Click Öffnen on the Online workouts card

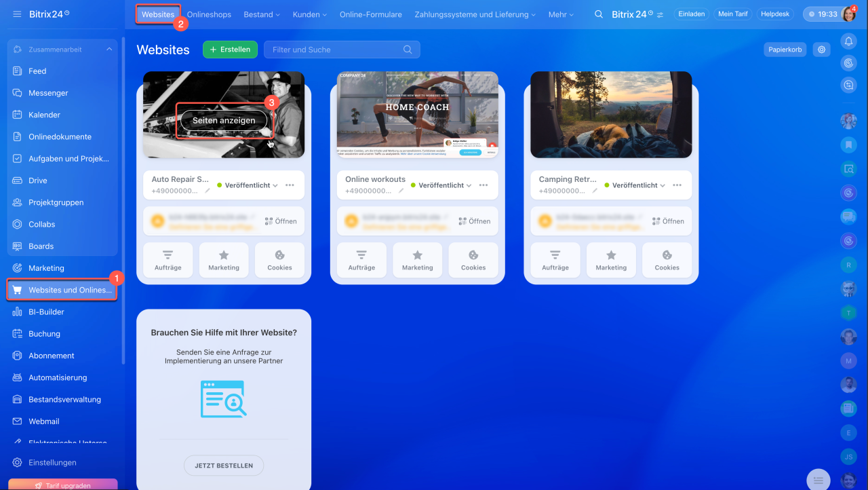tap(475, 221)
